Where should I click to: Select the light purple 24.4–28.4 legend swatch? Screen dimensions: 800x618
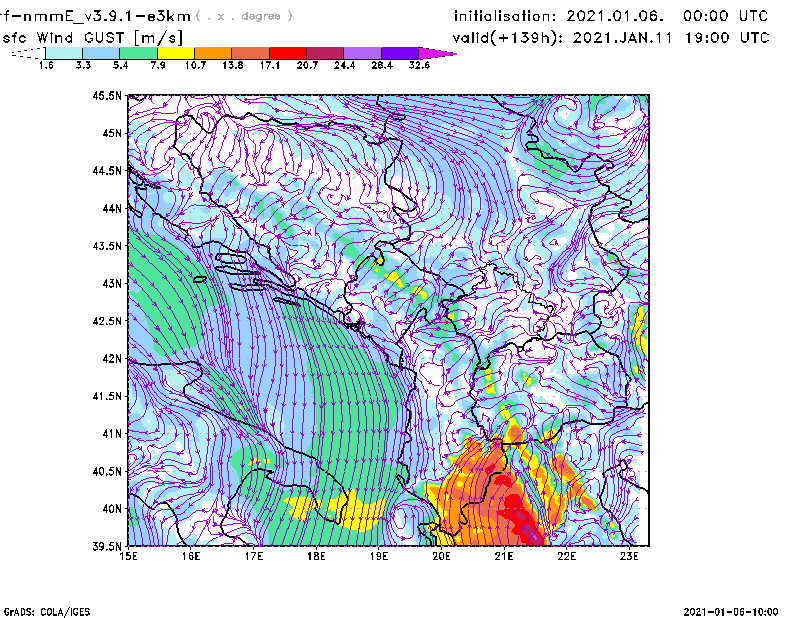tap(363, 53)
